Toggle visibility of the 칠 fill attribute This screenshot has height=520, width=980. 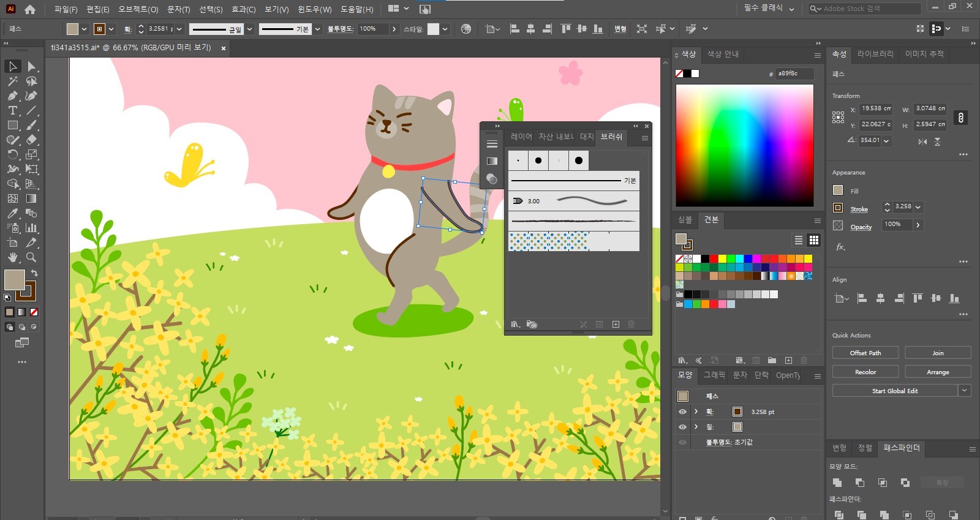(682, 427)
